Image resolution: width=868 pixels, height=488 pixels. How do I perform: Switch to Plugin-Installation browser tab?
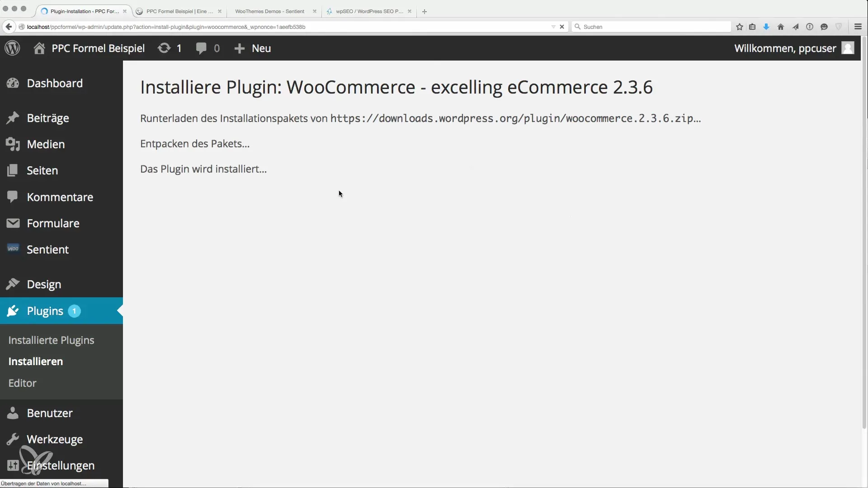coord(84,11)
